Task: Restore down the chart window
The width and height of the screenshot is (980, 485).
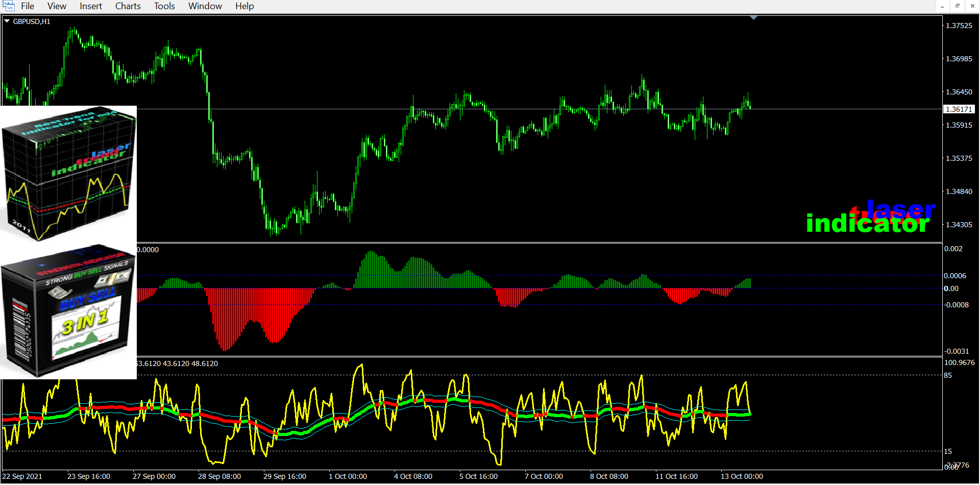Action: (958, 6)
